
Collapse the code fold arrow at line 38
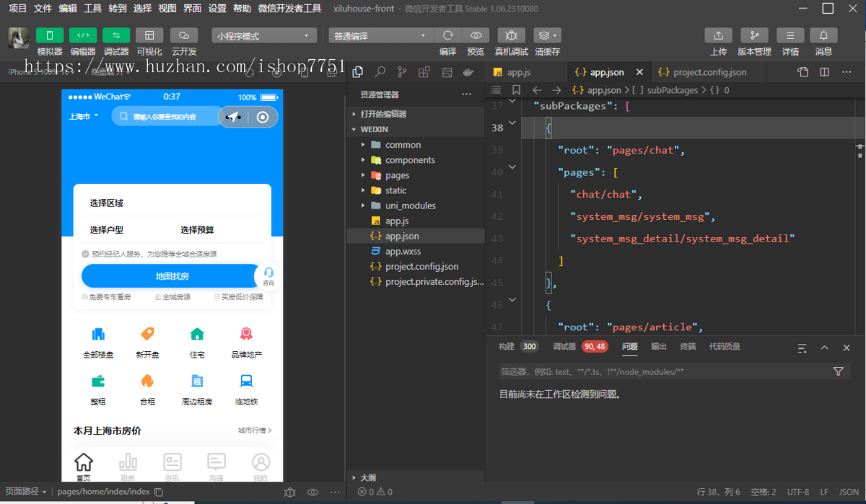[512, 123]
